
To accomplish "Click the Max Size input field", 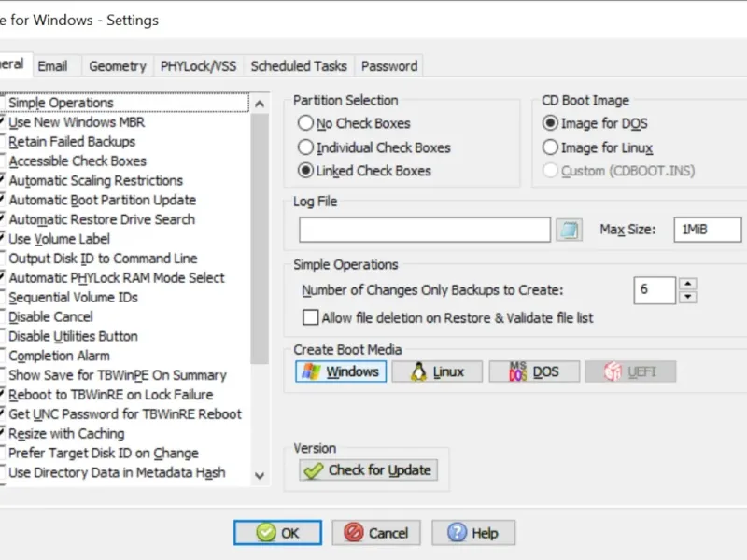I will click(708, 230).
